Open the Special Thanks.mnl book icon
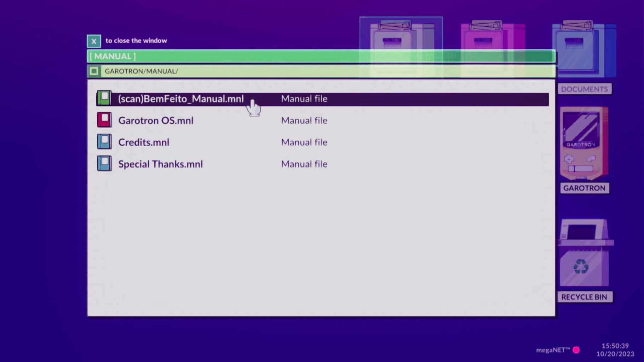The height and width of the screenshot is (362, 644). 104,164
